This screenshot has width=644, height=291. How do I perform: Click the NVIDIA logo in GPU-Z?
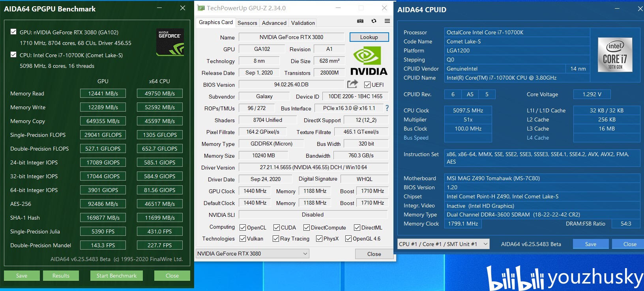click(369, 61)
